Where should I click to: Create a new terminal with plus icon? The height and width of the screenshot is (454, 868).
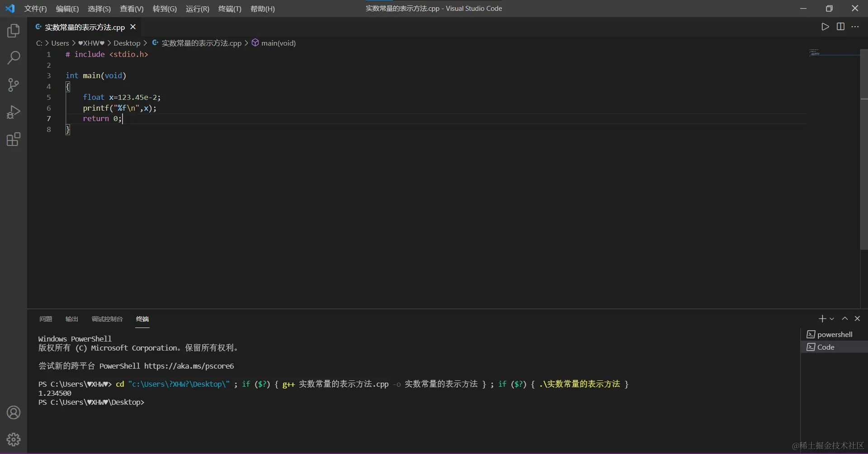click(822, 319)
